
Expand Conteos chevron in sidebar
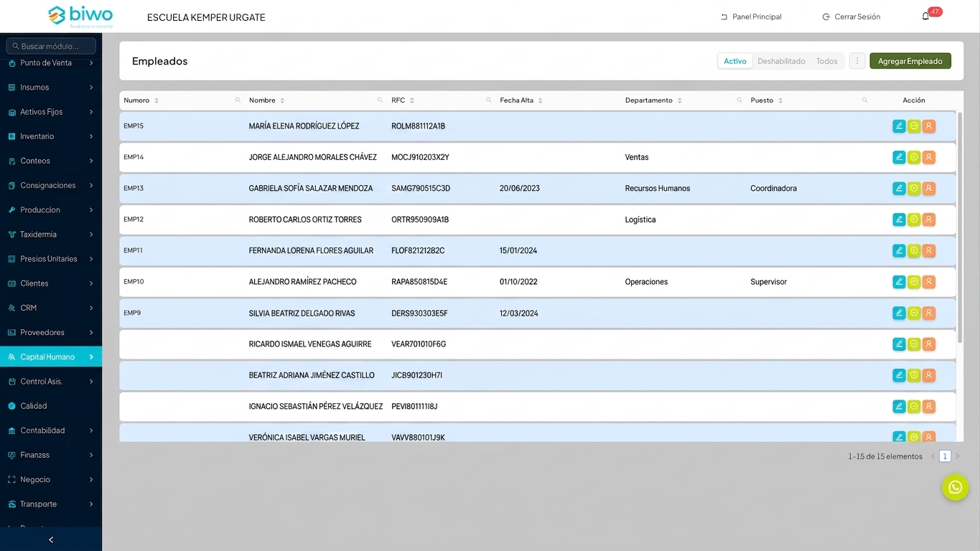point(91,161)
